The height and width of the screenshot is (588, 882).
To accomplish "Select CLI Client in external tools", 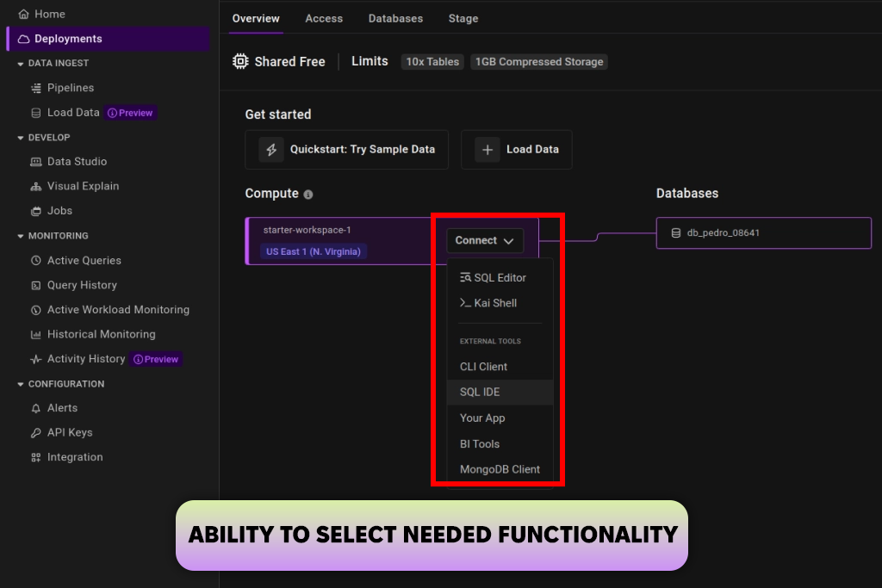I will coord(500,367).
